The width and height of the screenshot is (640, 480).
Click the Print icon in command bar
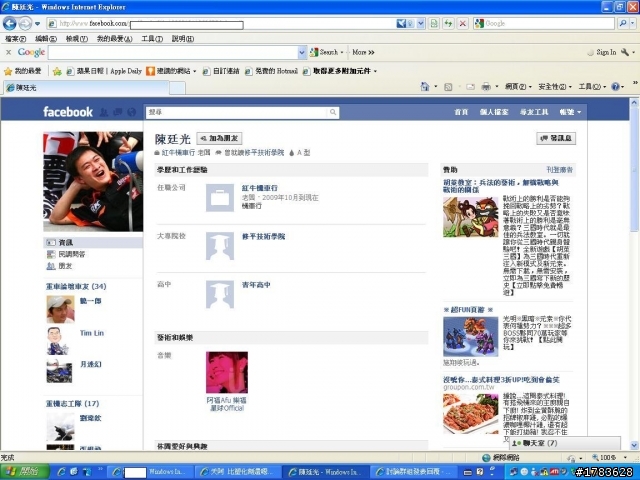pyautogui.click(x=486, y=87)
